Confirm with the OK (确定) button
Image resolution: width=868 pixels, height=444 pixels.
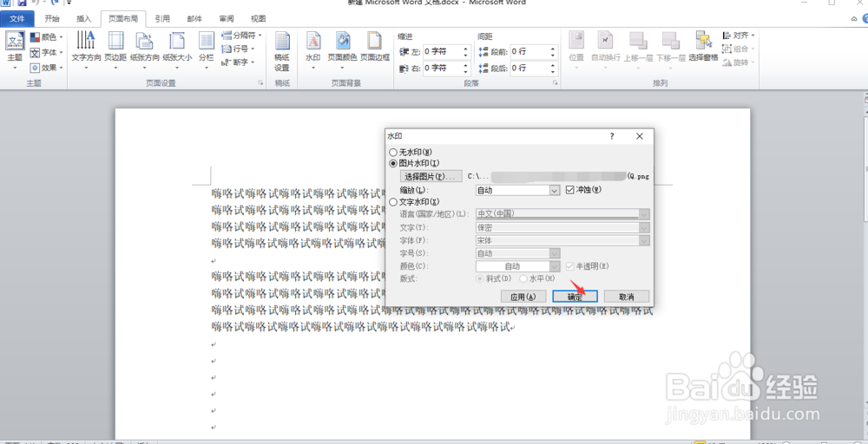click(575, 297)
